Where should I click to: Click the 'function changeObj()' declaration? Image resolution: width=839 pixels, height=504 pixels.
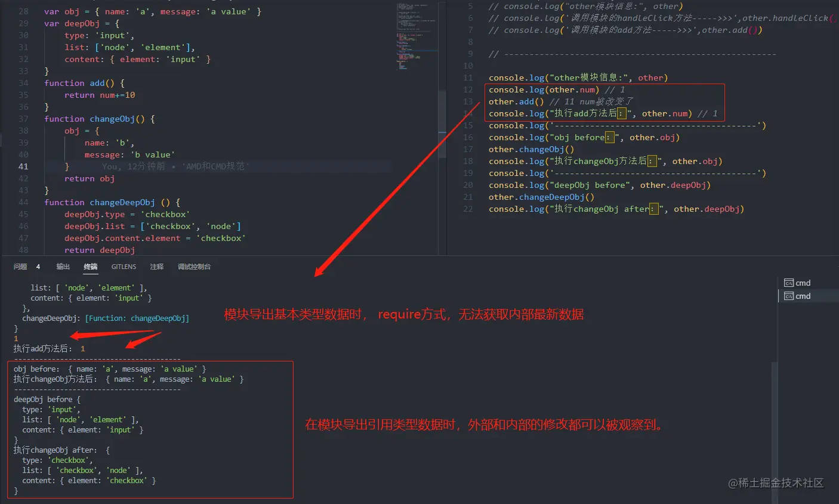click(x=99, y=119)
